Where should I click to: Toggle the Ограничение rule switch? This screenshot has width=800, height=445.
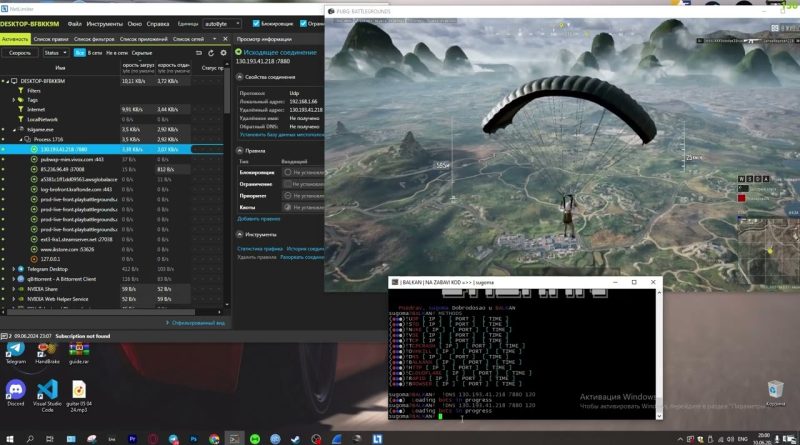click(288, 184)
